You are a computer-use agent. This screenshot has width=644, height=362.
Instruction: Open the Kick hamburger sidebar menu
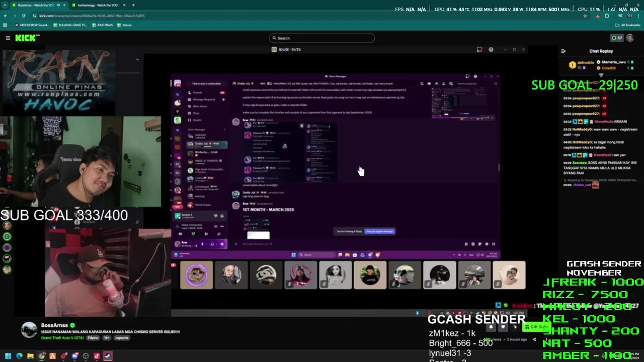[x=8, y=38]
